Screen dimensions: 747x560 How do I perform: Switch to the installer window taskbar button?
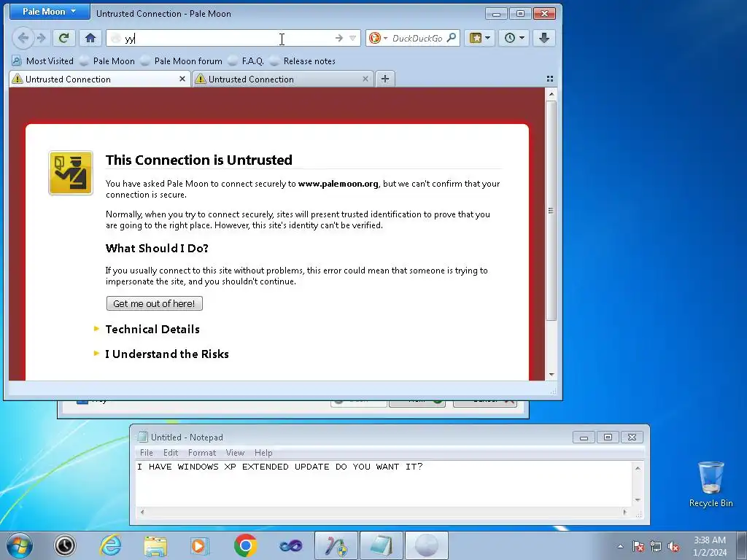(336, 545)
